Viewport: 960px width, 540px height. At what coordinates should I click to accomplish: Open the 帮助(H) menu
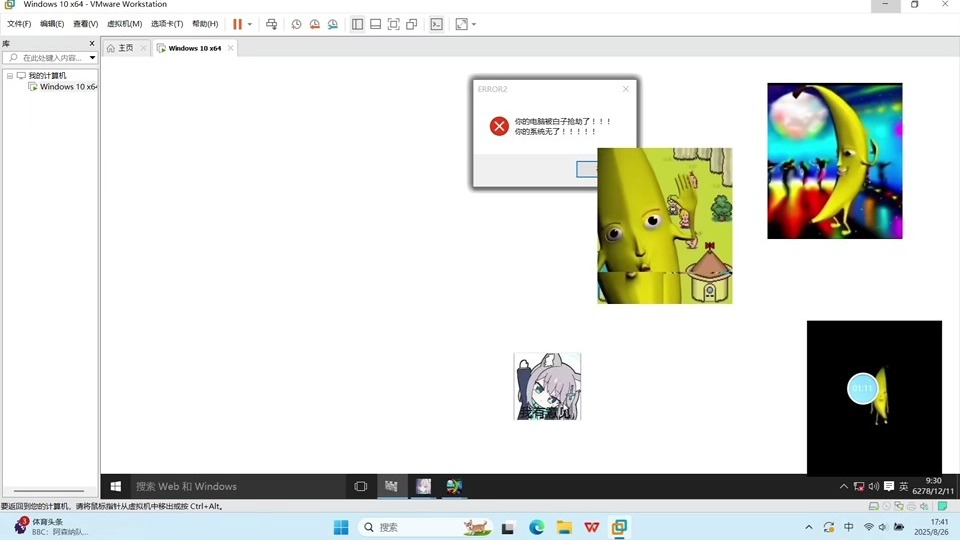(205, 24)
